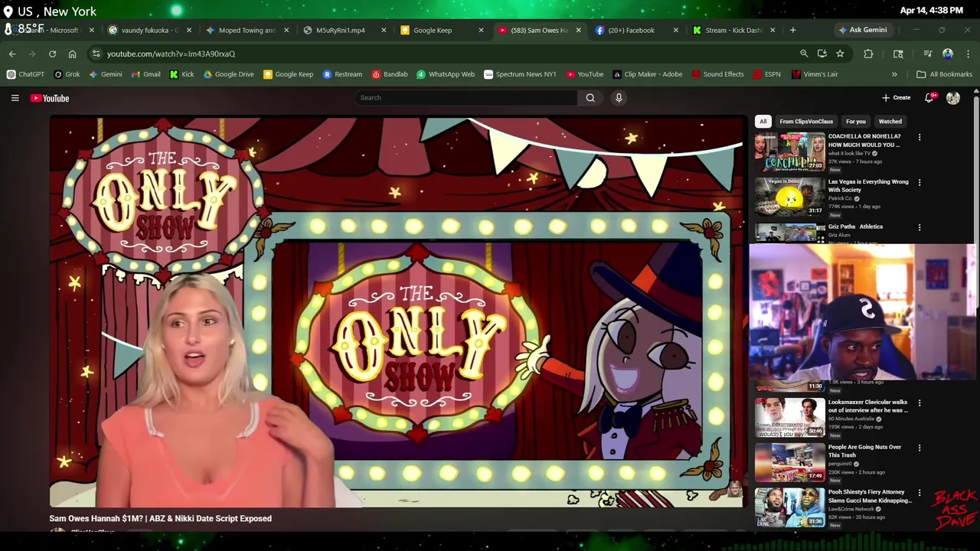The height and width of the screenshot is (551, 980).
Task: Open a new tab with plus button
Action: pos(792,30)
